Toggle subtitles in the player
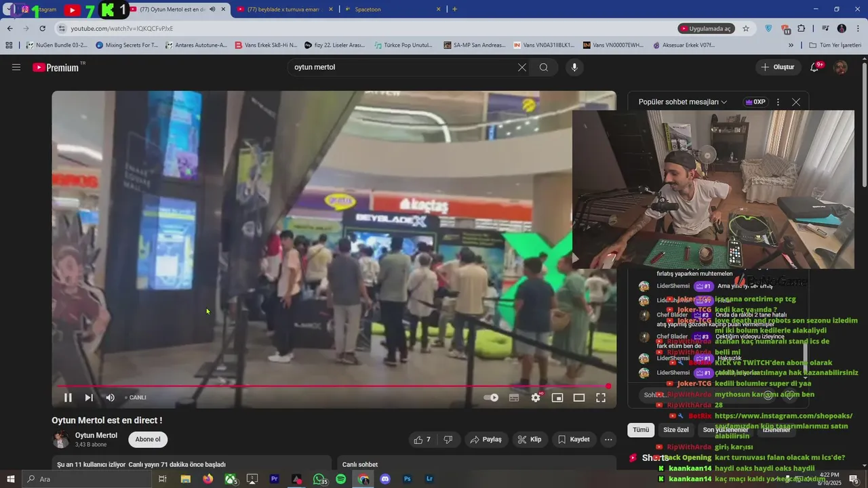The image size is (868, 488). [514, 398]
